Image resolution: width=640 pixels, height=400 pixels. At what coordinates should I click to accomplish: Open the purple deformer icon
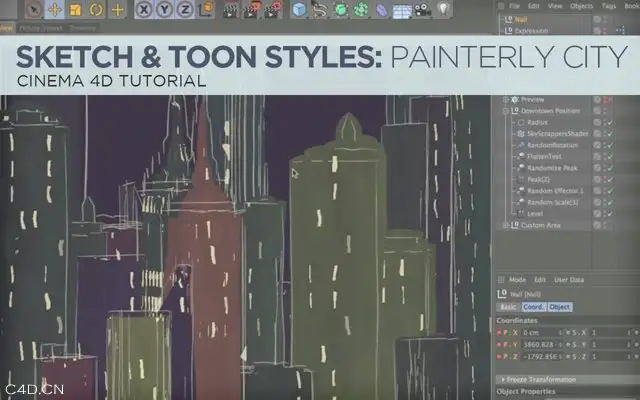381,10
